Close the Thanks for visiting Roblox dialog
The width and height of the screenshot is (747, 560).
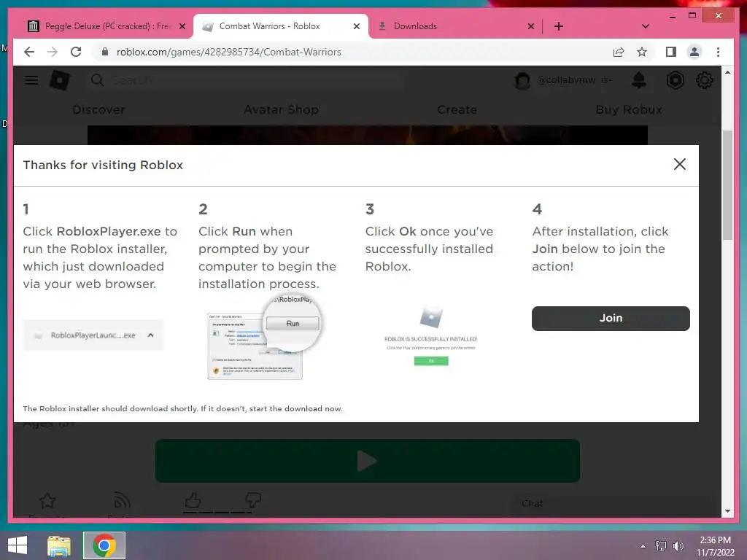tap(679, 164)
